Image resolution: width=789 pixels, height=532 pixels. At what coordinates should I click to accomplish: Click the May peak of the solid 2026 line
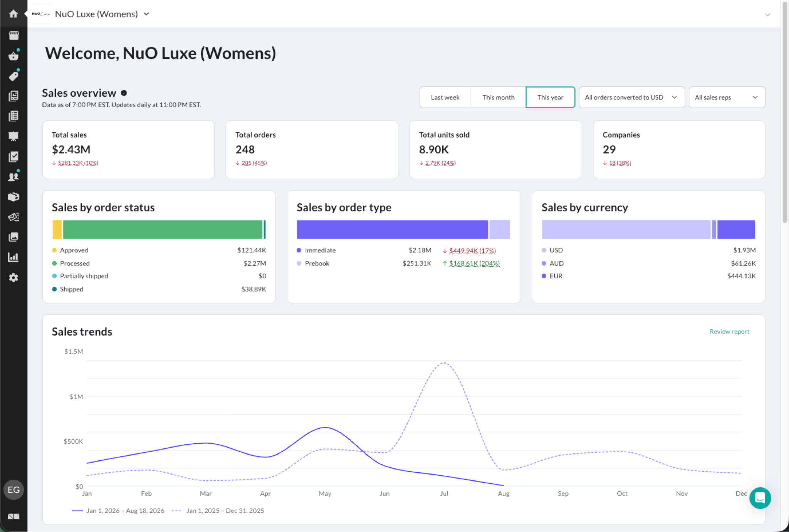[x=325, y=427]
